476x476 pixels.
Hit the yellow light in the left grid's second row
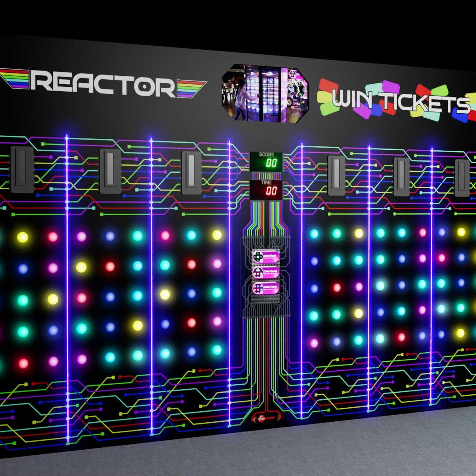[81, 267]
